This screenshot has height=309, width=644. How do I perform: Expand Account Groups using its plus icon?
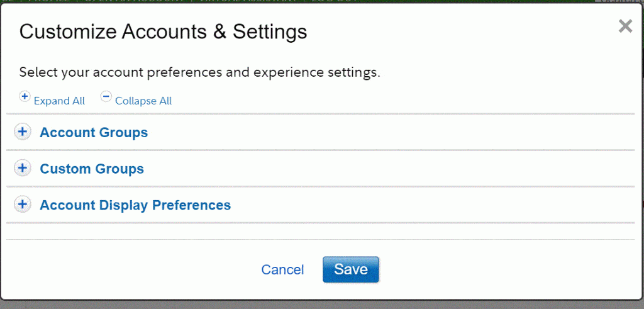23,132
